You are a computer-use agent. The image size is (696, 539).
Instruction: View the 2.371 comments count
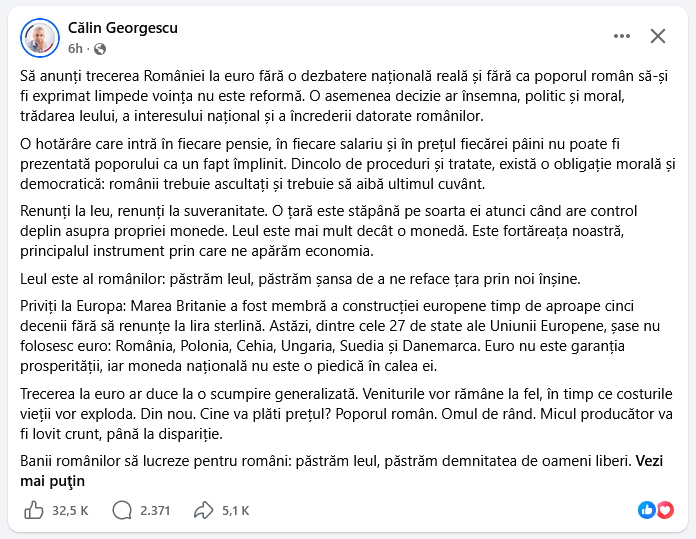coord(155,511)
